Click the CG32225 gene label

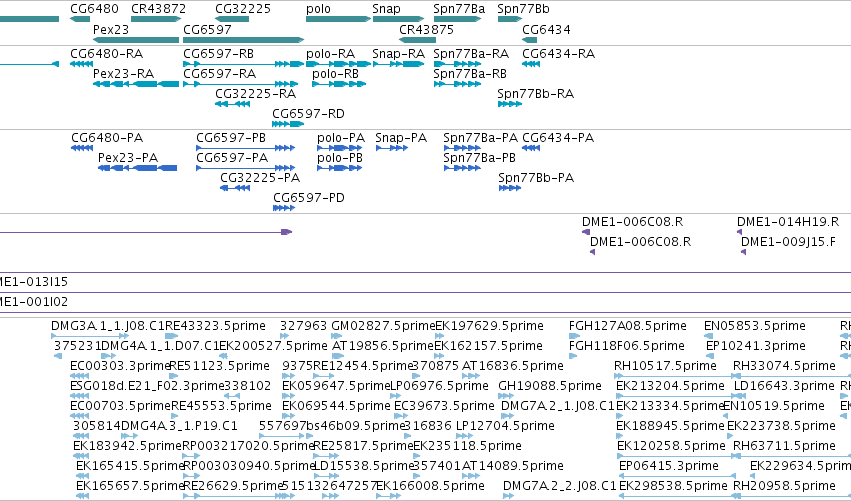pyautogui.click(x=243, y=9)
